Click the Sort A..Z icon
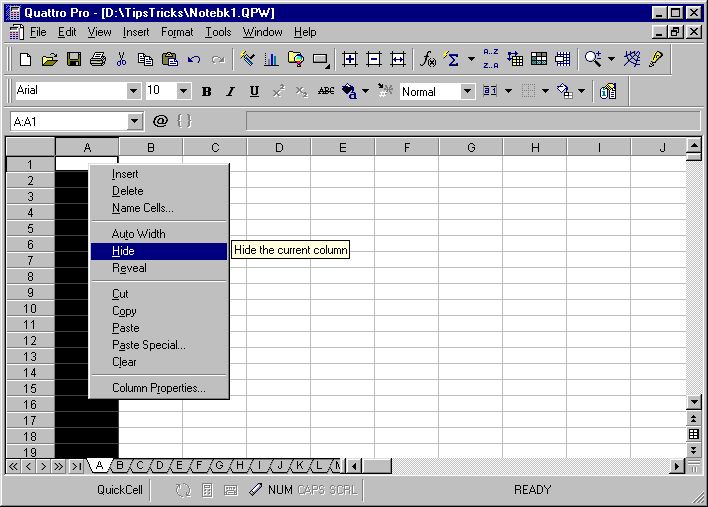The image size is (708, 507). [491, 59]
